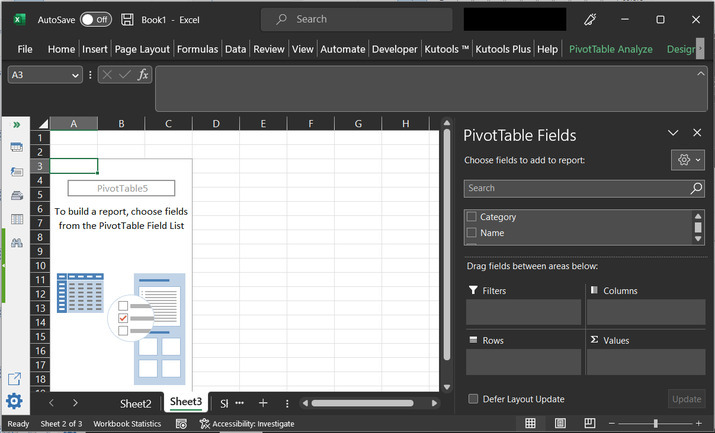Open the PivotTable Analyze ribbon tab
715x433 pixels.
click(x=610, y=49)
